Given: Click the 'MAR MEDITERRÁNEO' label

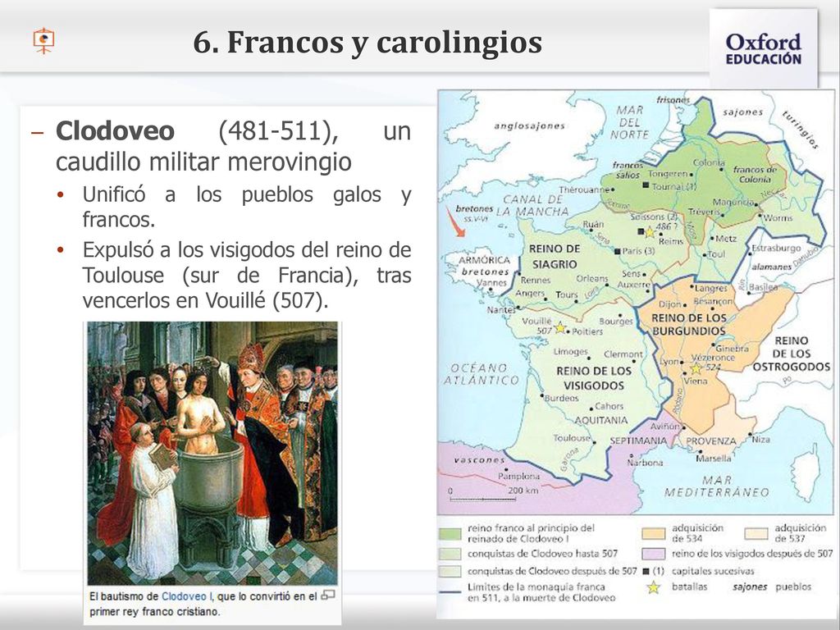Looking at the screenshot, I should point(716,486).
